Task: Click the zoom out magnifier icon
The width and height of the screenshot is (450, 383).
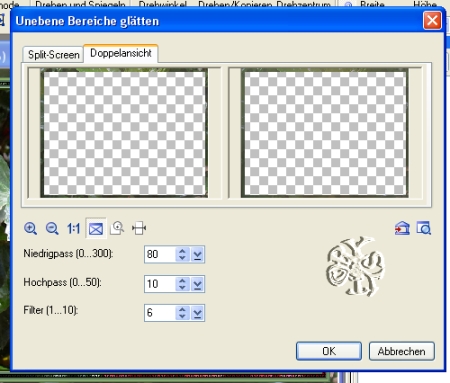Action: [x=52, y=229]
